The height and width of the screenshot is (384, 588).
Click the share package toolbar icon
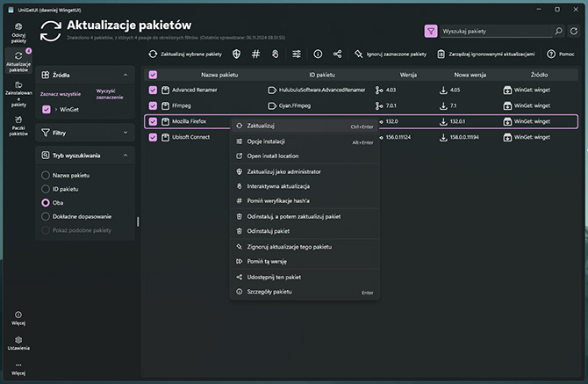tap(337, 54)
